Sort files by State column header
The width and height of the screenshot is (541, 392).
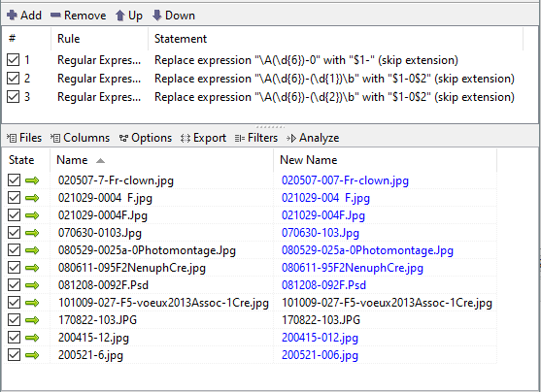[26, 160]
